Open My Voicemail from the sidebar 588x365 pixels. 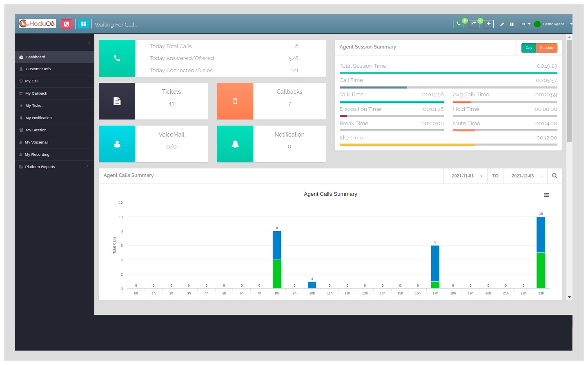[x=36, y=142]
